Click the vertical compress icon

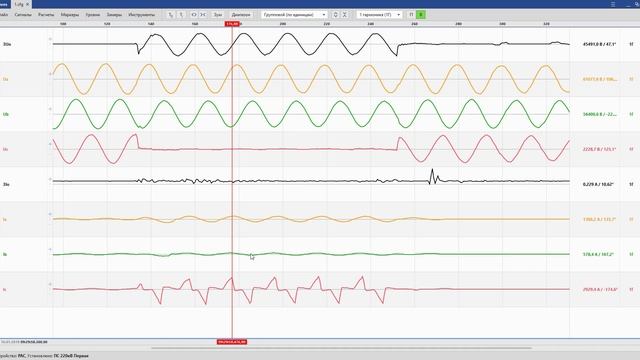click(x=344, y=15)
